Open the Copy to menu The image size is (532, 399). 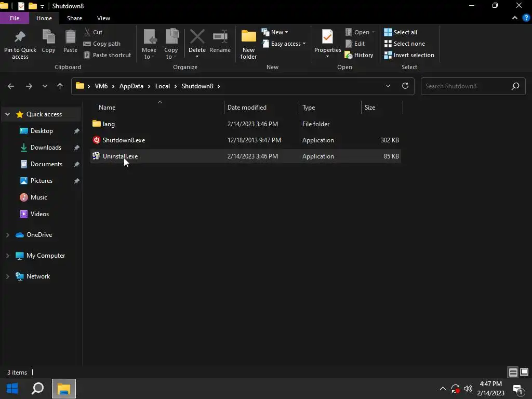click(171, 44)
